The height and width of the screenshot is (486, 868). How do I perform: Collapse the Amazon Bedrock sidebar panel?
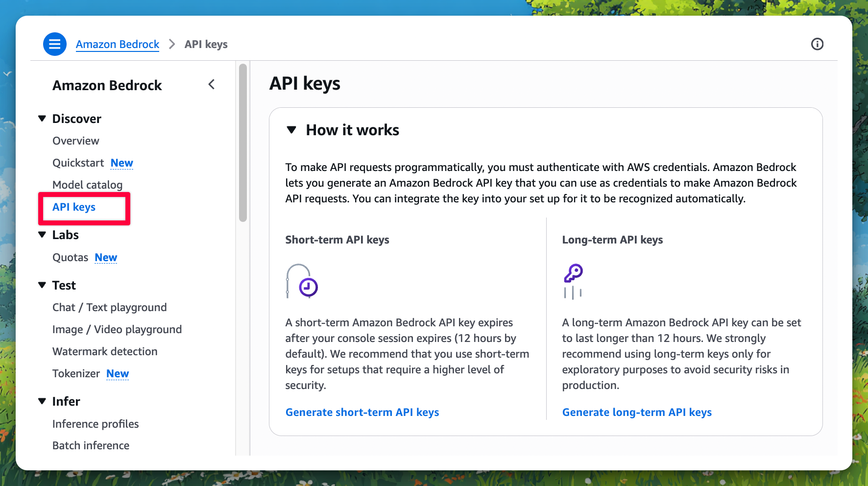click(x=212, y=85)
